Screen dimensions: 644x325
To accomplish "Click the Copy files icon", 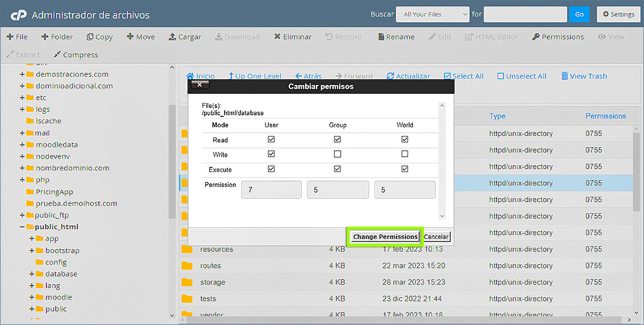I will pyautogui.click(x=90, y=37).
